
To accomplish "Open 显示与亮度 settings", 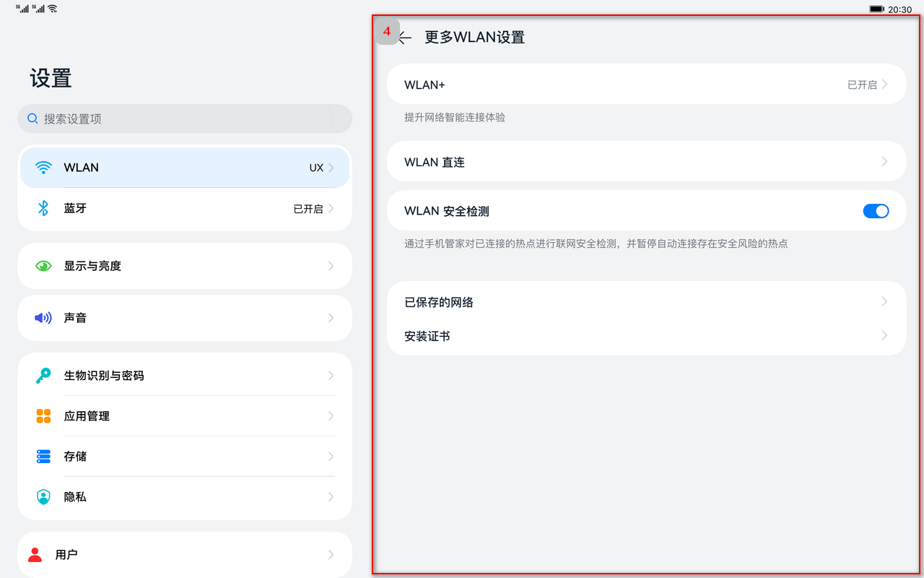I will tap(185, 266).
